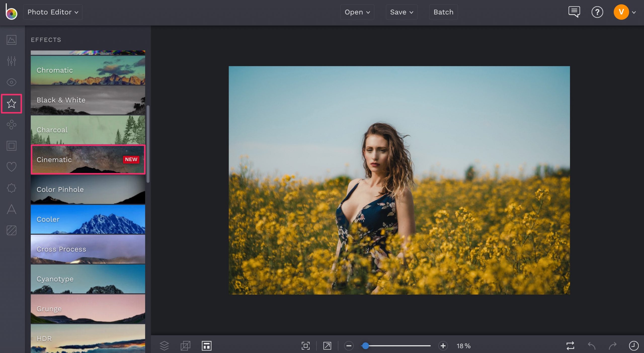Open the history clock icon
The width and height of the screenshot is (644, 353).
click(634, 346)
